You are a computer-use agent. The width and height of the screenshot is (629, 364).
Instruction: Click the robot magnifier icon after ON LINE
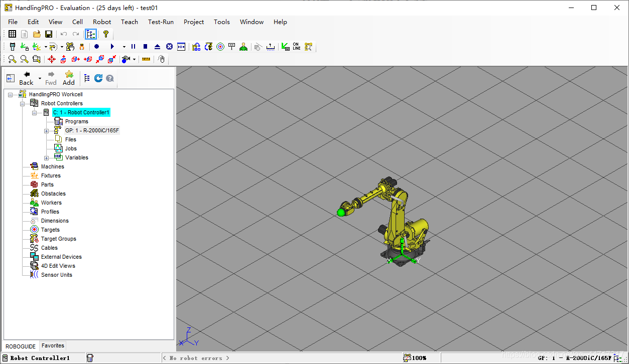[309, 47]
